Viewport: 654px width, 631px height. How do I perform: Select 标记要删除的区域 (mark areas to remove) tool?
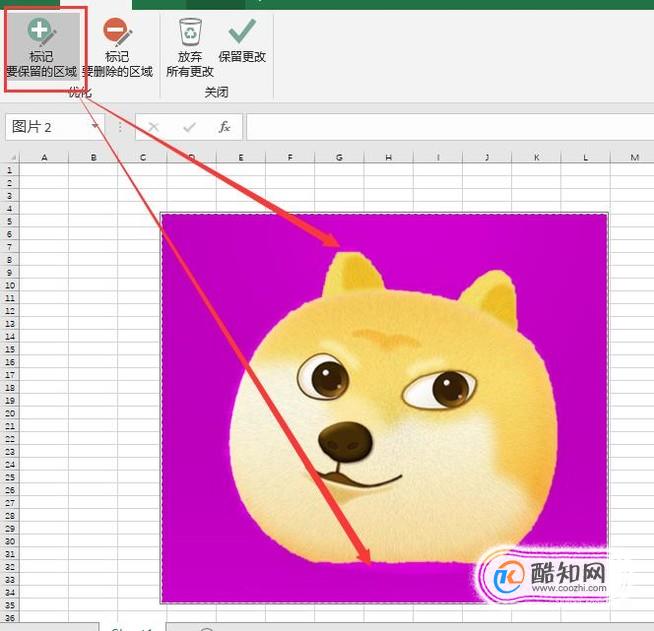click(x=117, y=47)
